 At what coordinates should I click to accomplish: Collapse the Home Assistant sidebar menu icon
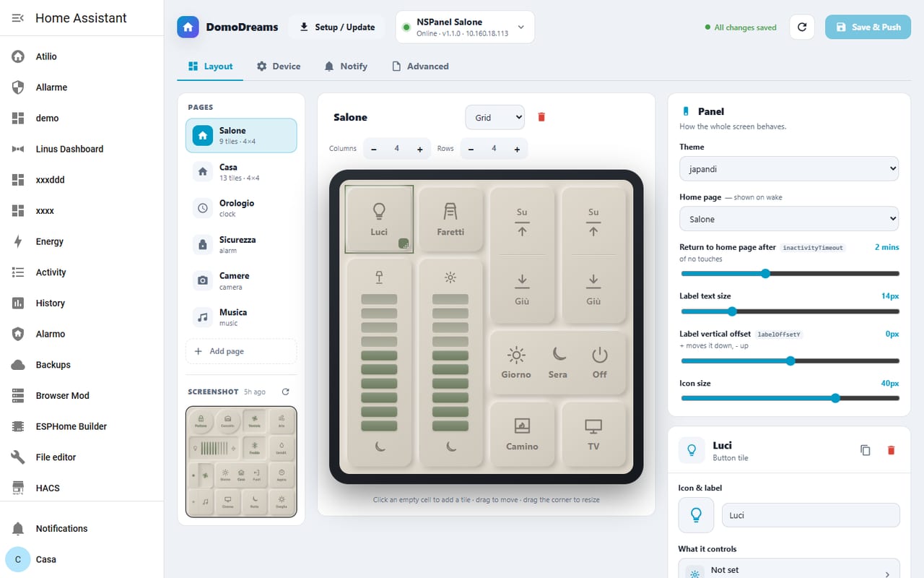(18, 18)
